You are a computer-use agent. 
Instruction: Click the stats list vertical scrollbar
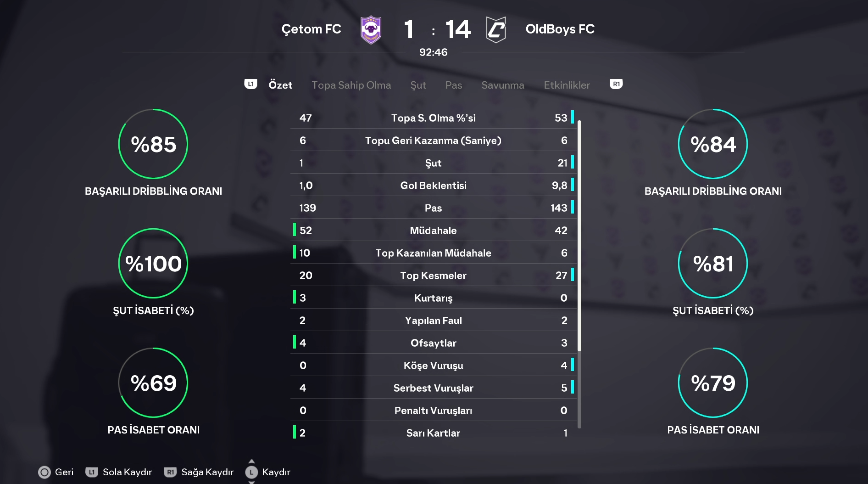(x=579, y=276)
